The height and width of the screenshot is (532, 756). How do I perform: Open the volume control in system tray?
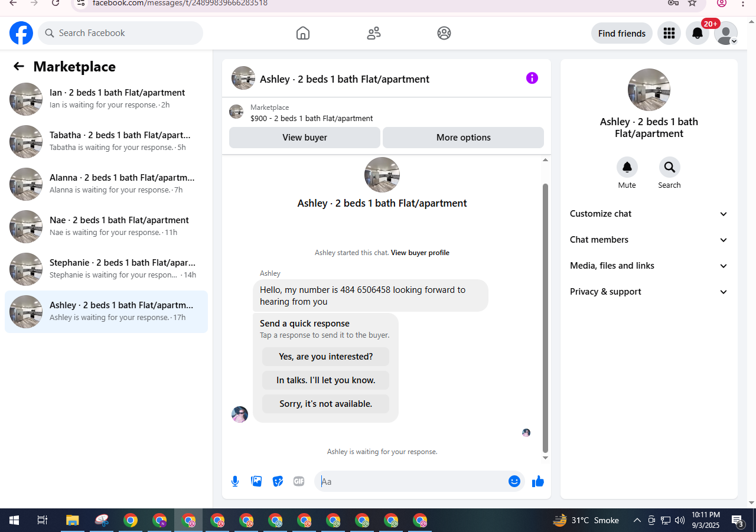coord(680,520)
